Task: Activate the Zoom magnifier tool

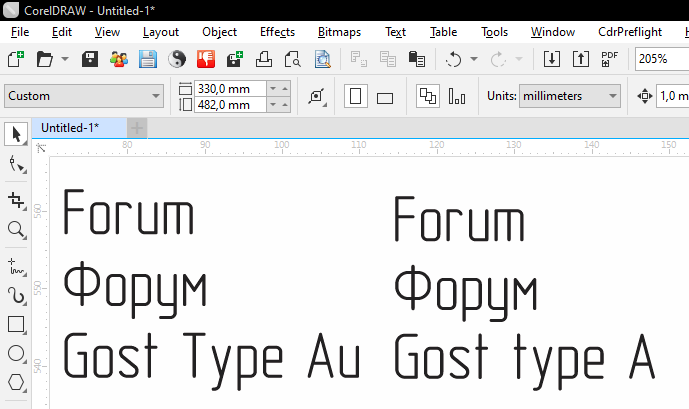Action: (15, 230)
